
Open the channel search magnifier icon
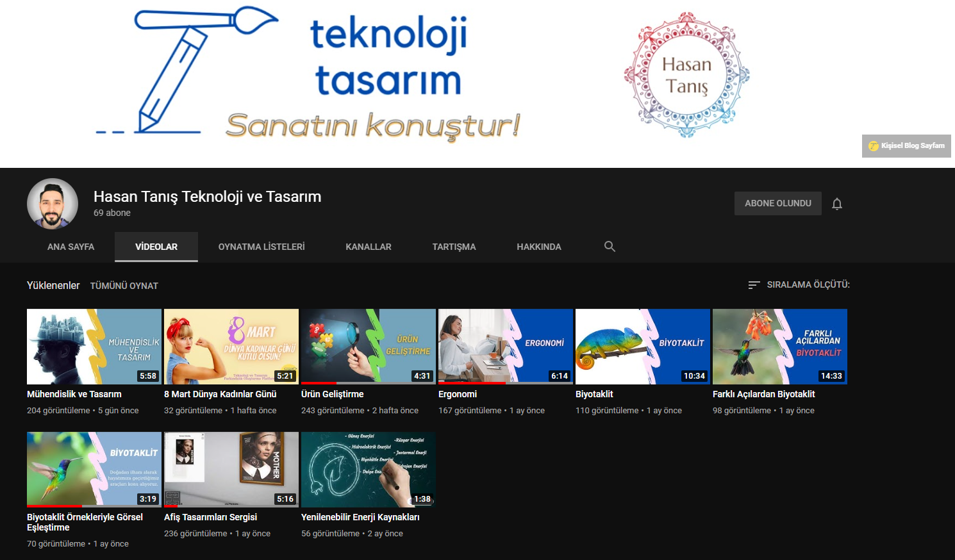[610, 247]
